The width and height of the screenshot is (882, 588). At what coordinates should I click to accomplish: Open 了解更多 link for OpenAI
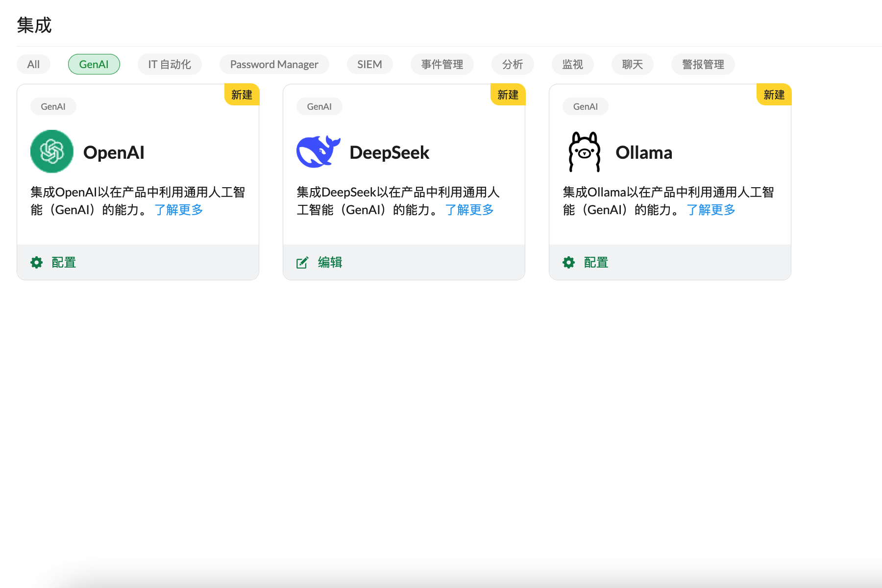179,210
